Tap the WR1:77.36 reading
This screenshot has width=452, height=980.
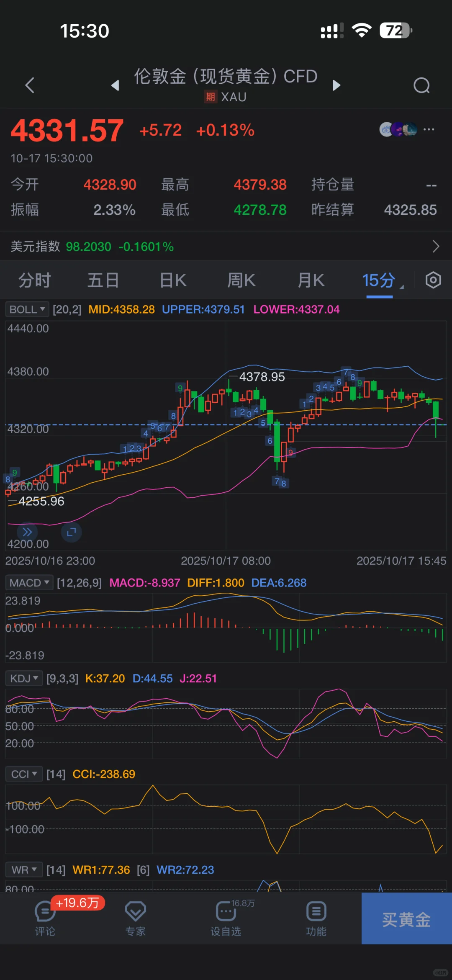[x=101, y=869]
